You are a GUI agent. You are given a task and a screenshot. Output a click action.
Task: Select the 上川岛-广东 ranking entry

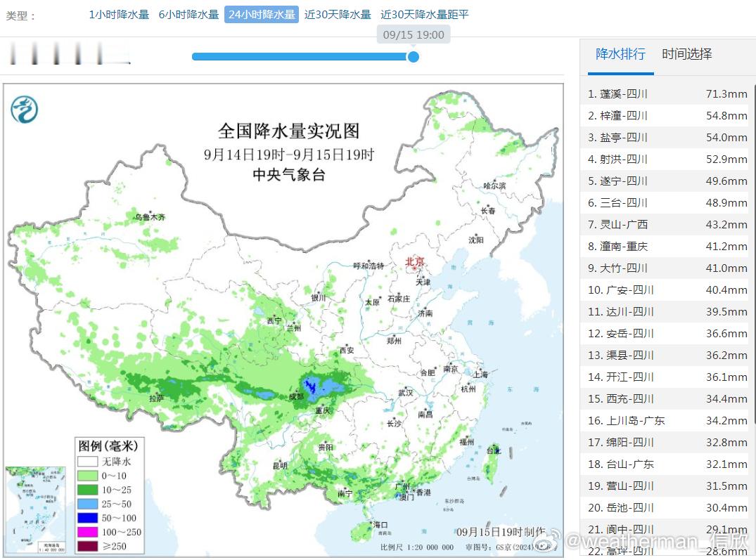667,420
